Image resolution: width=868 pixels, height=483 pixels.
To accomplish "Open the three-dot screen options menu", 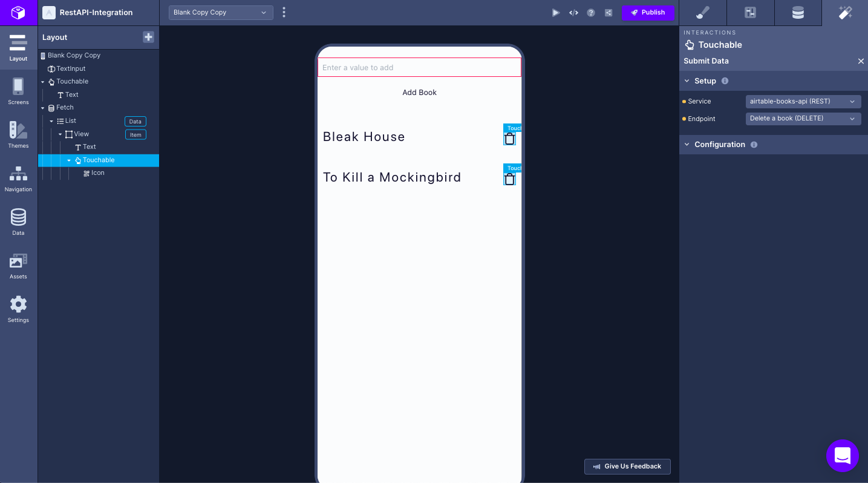I will 284,13.
